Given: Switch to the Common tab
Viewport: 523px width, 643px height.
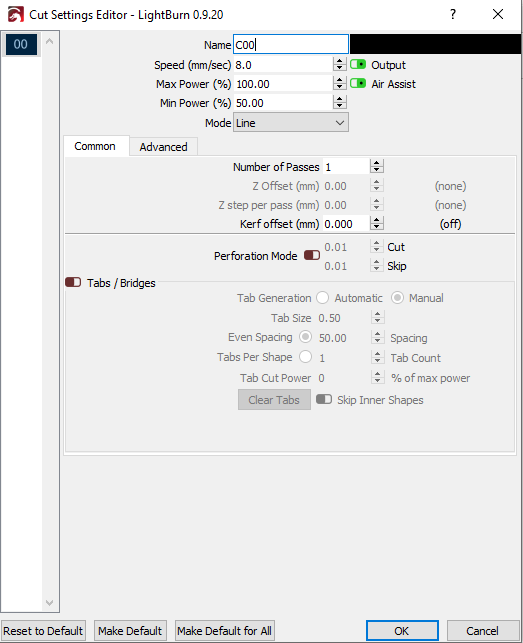Looking at the screenshot, I should click(x=95, y=146).
